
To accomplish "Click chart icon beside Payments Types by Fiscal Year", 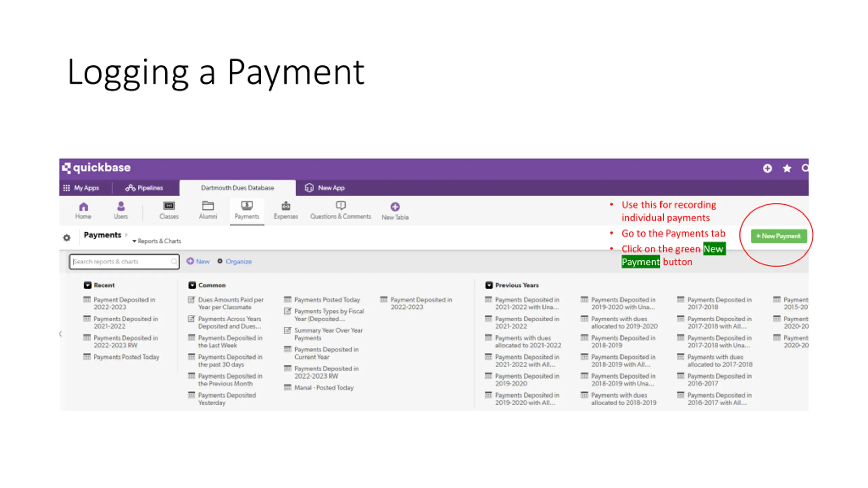I will coord(288,311).
